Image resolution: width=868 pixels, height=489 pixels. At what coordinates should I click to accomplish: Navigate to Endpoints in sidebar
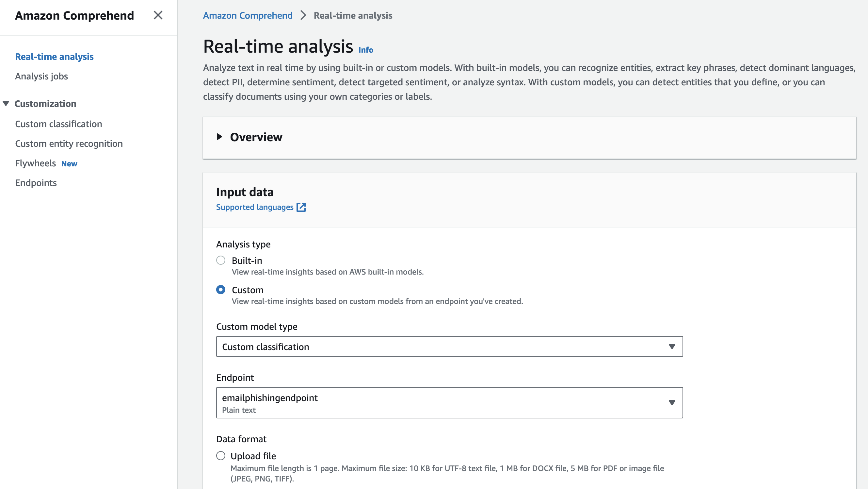point(36,183)
